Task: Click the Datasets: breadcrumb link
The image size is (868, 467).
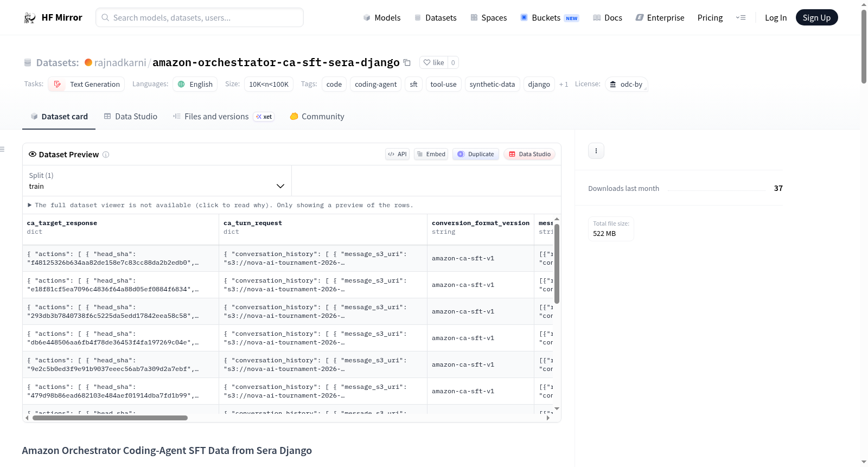Action: 58,62
